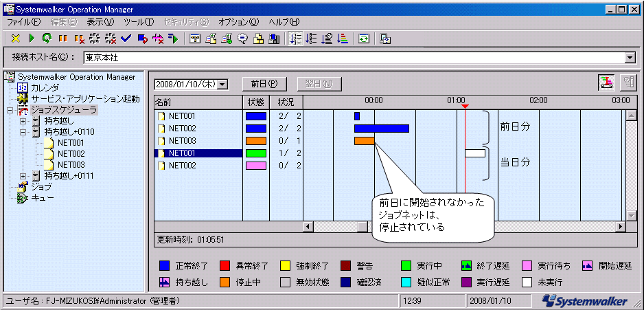Click the blue checkmark confirm icon

coord(126,38)
